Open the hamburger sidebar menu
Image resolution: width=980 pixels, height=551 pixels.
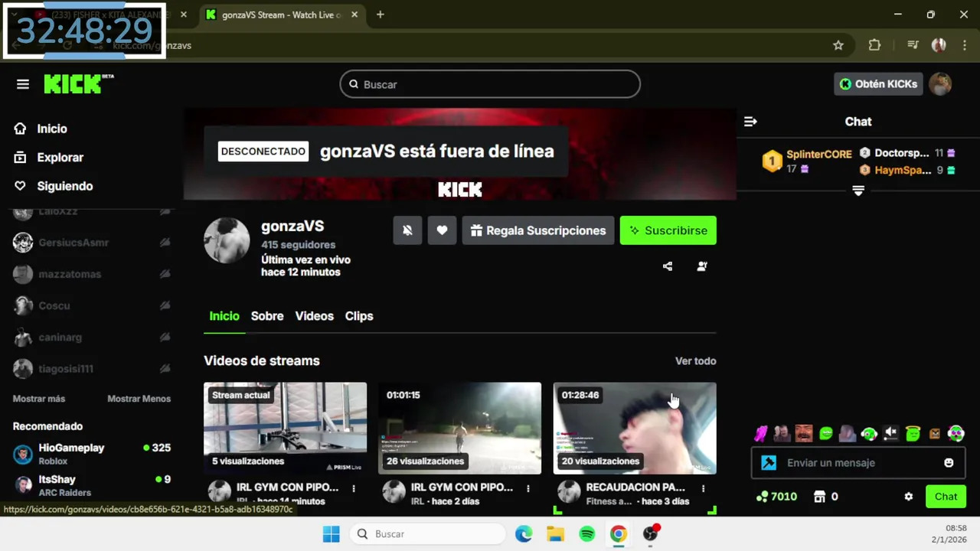click(23, 84)
